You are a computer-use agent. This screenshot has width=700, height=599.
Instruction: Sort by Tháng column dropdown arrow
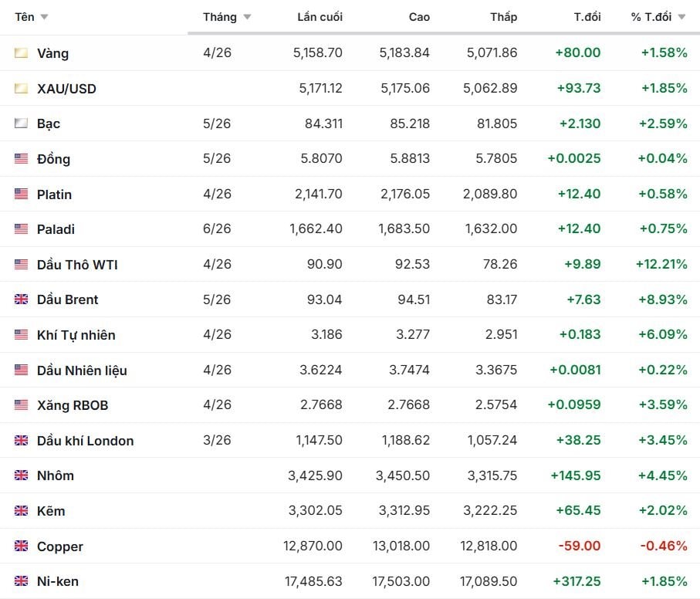coord(247,17)
